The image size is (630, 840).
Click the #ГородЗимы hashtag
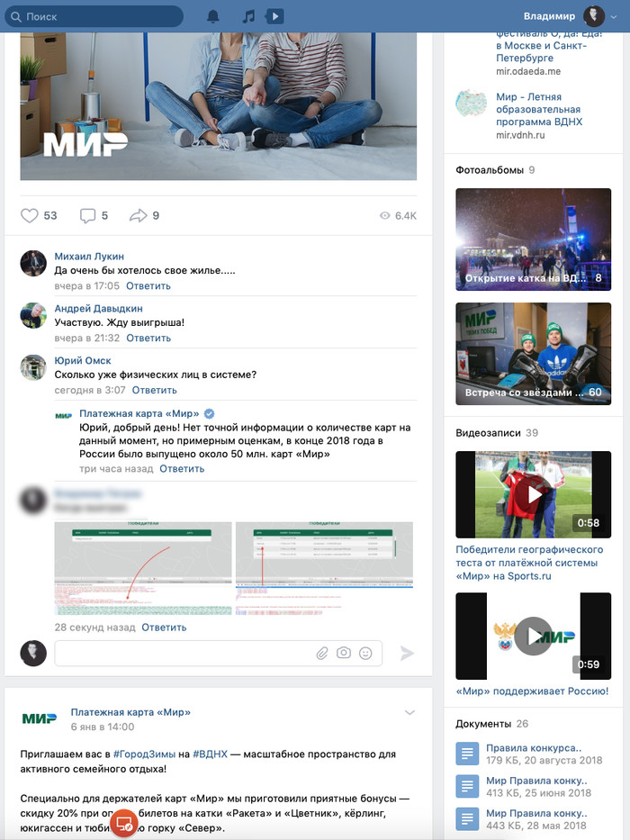pyautogui.click(x=144, y=754)
